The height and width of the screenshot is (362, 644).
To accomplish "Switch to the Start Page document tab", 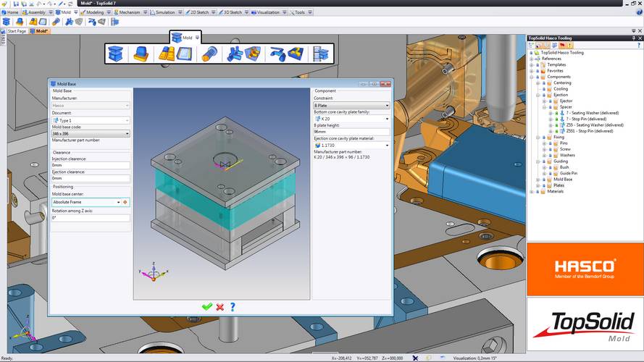I will point(18,31).
